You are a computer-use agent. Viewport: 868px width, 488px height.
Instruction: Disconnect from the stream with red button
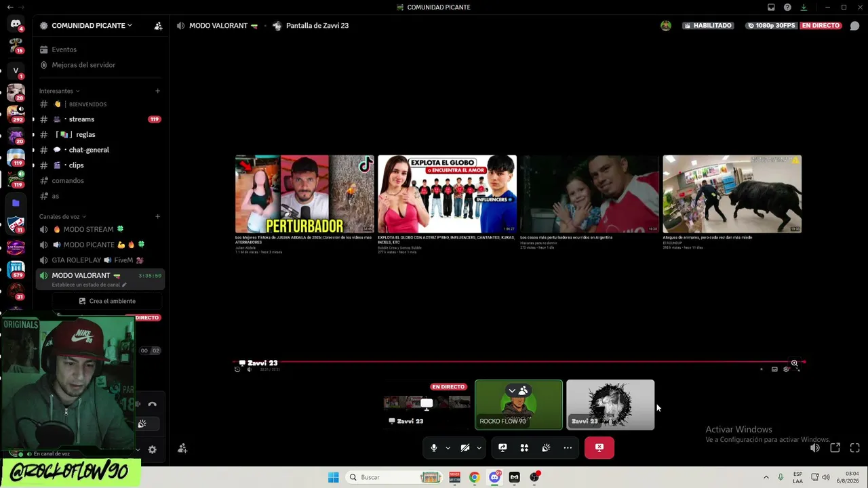(x=599, y=447)
